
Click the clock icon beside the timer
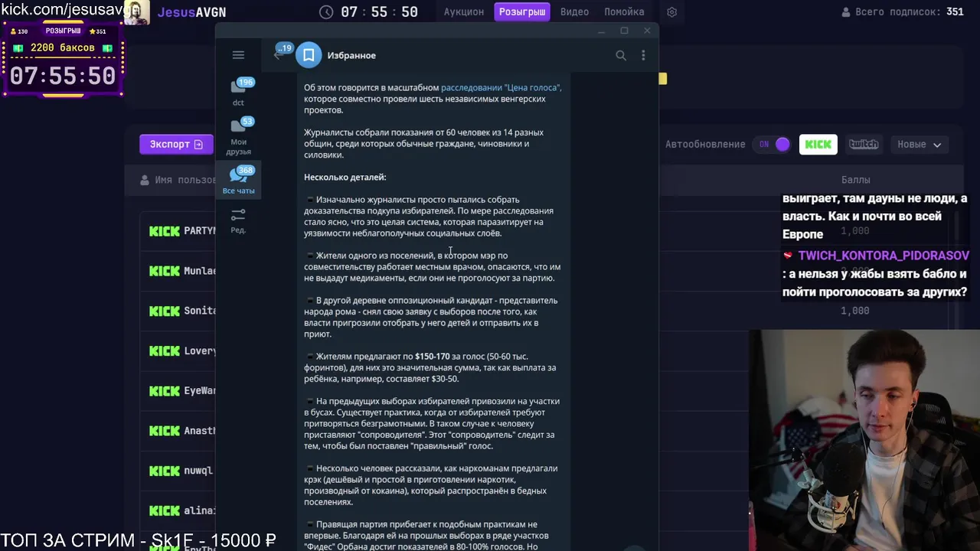click(x=326, y=12)
